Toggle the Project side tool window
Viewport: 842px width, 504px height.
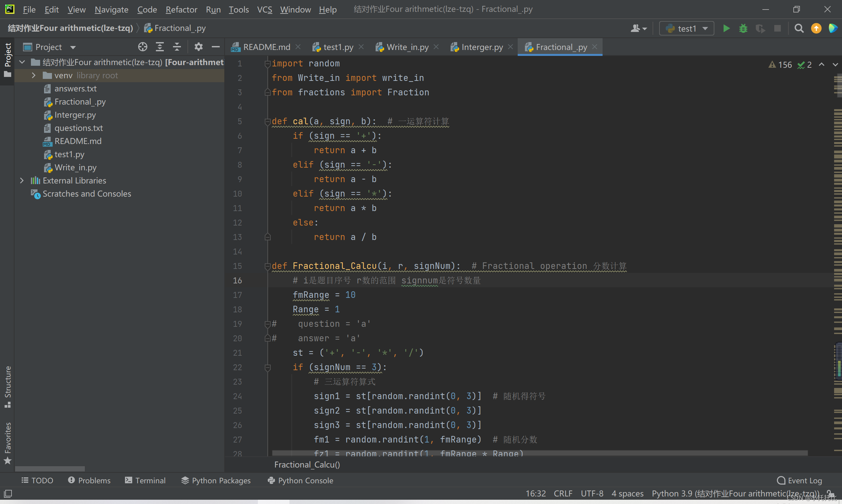click(8, 60)
